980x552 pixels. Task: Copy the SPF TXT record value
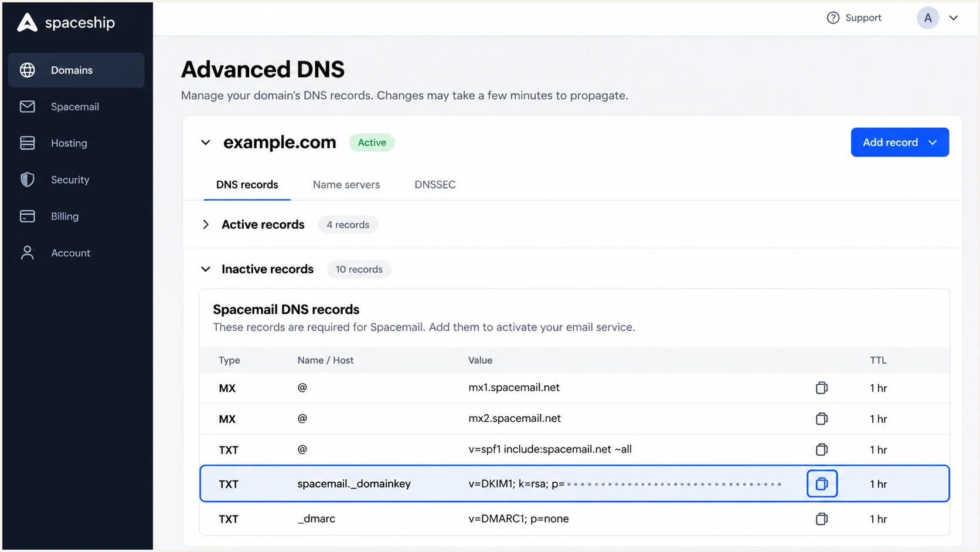[822, 449]
